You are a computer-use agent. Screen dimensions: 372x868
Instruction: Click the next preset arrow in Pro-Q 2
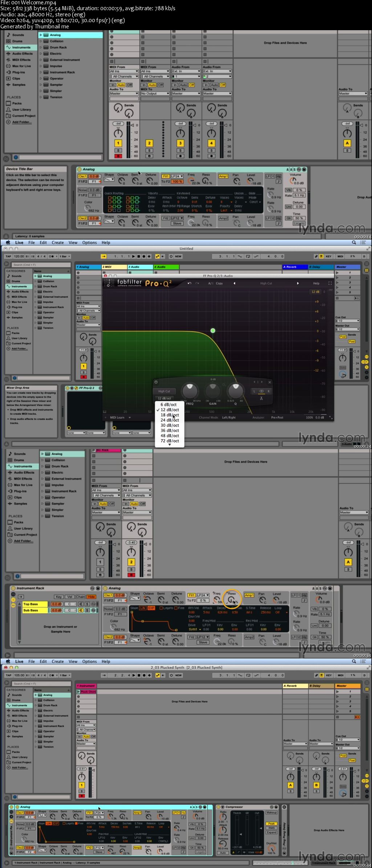click(298, 283)
